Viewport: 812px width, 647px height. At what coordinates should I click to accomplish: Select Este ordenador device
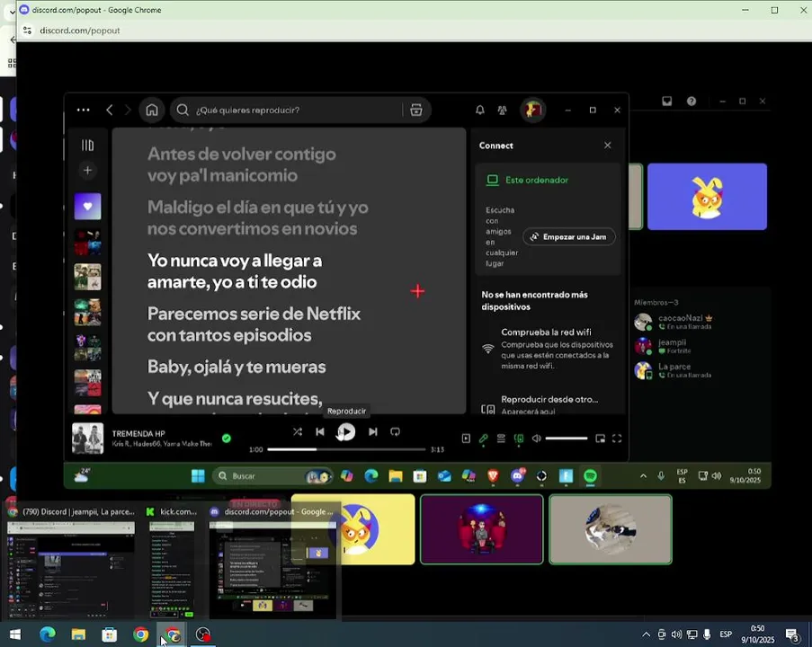coord(528,180)
